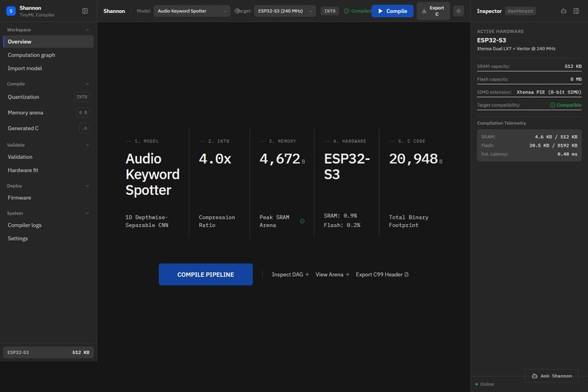The image size is (588, 392).
Task: Click the SRAM: 0.9% text in hardware card
Action: [x=340, y=215]
